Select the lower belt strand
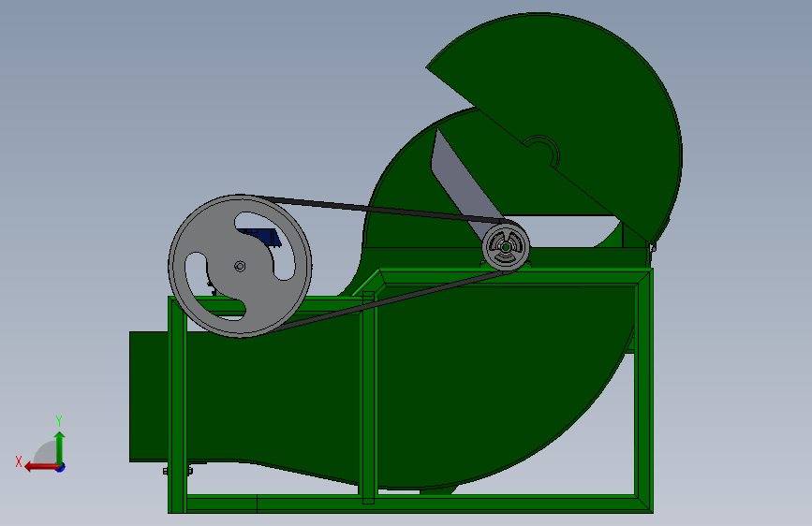This screenshot has width=812, height=526. click(389, 301)
